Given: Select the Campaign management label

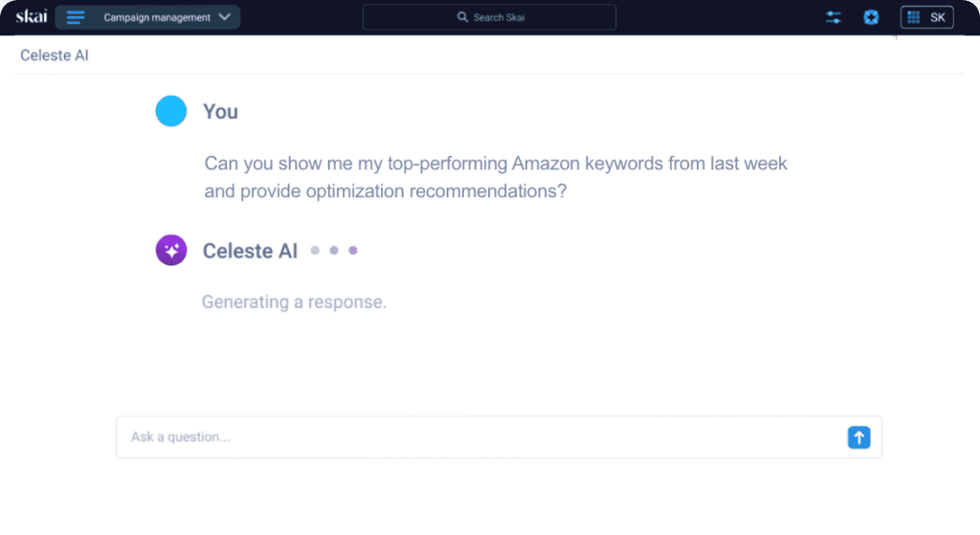Looking at the screenshot, I should click(157, 17).
